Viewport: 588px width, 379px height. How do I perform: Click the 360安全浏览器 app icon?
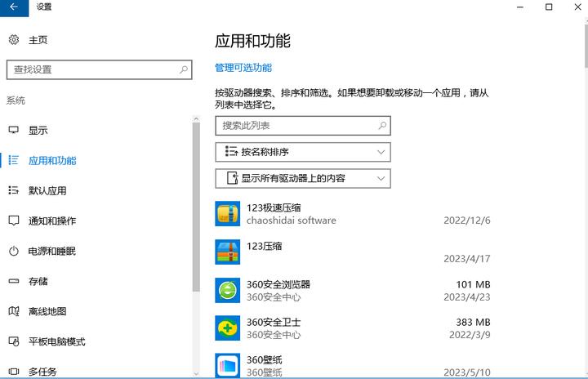point(227,291)
